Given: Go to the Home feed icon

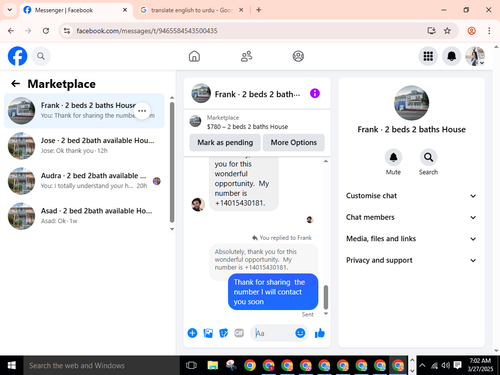Looking at the screenshot, I should 194,56.
